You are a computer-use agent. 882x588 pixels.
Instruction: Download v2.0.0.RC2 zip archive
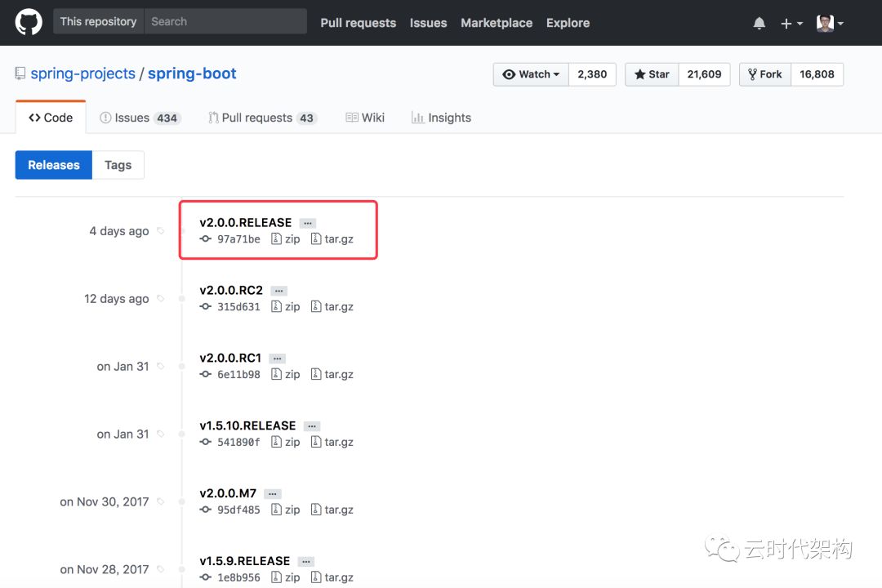tap(286, 307)
